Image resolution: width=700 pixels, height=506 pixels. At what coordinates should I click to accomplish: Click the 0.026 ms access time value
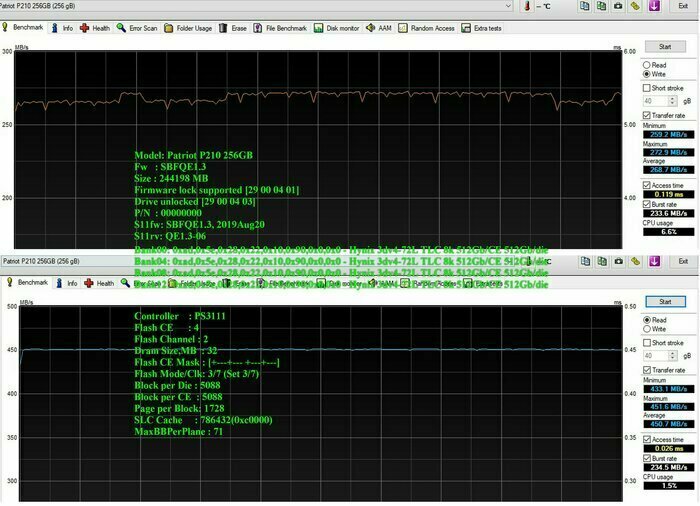click(668, 448)
